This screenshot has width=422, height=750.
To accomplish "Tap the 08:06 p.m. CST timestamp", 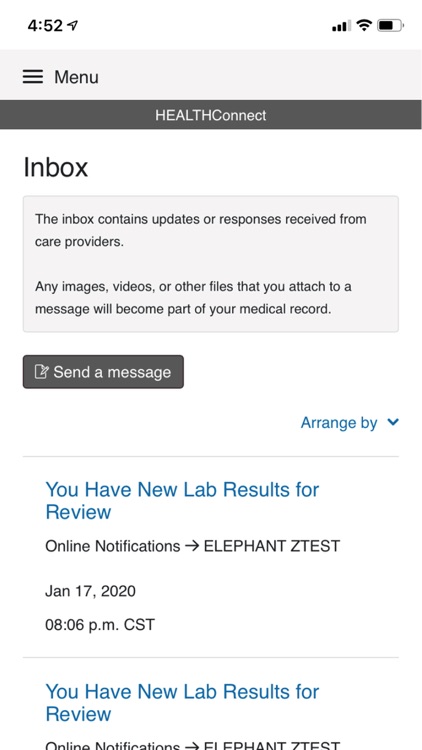I will [x=100, y=625].
